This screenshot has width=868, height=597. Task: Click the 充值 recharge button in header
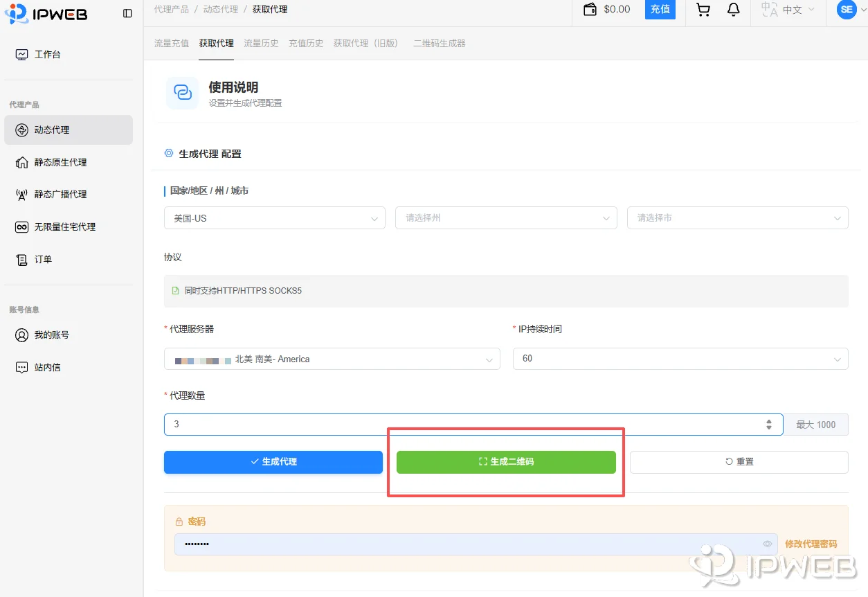coord(660,10)
